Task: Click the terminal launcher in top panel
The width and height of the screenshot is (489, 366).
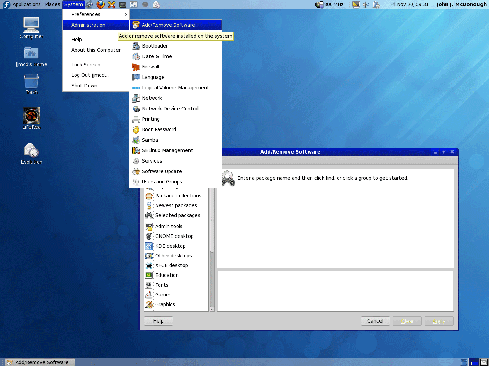Action: pyautogui.click(x=122, y=4)
